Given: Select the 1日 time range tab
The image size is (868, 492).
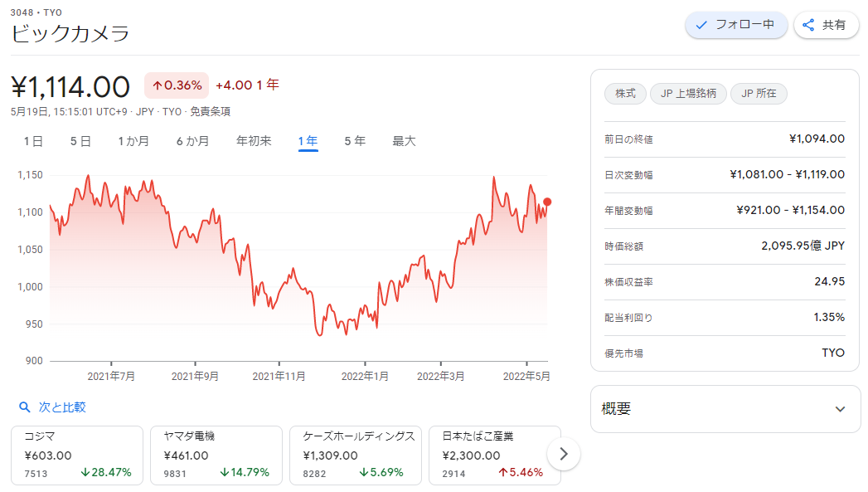Looking at the screenshot, I should pos(32,141).
